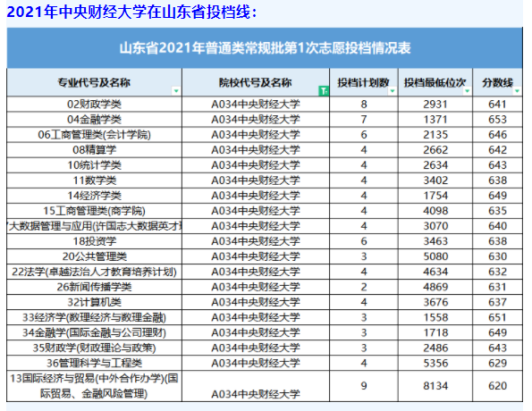Select the 06工商管理类(会计学院) cell
Screen dimensions: 532x411
coord(94,135)
